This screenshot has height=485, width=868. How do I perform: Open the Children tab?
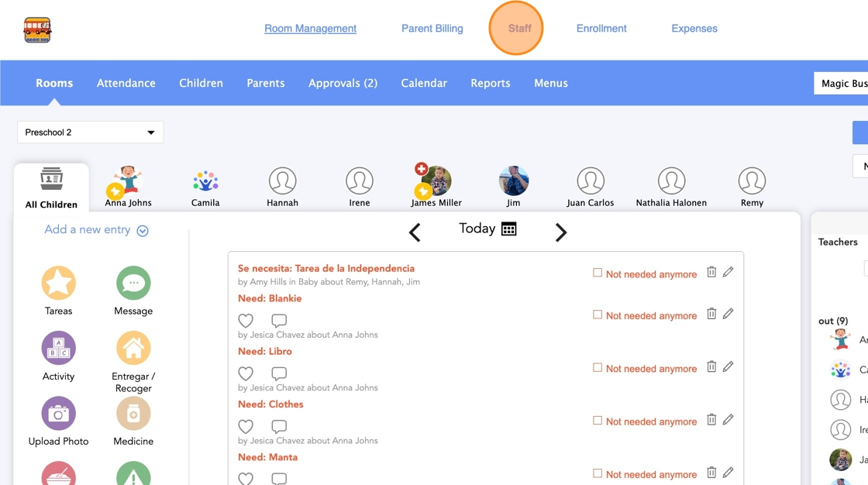point(201,83)
